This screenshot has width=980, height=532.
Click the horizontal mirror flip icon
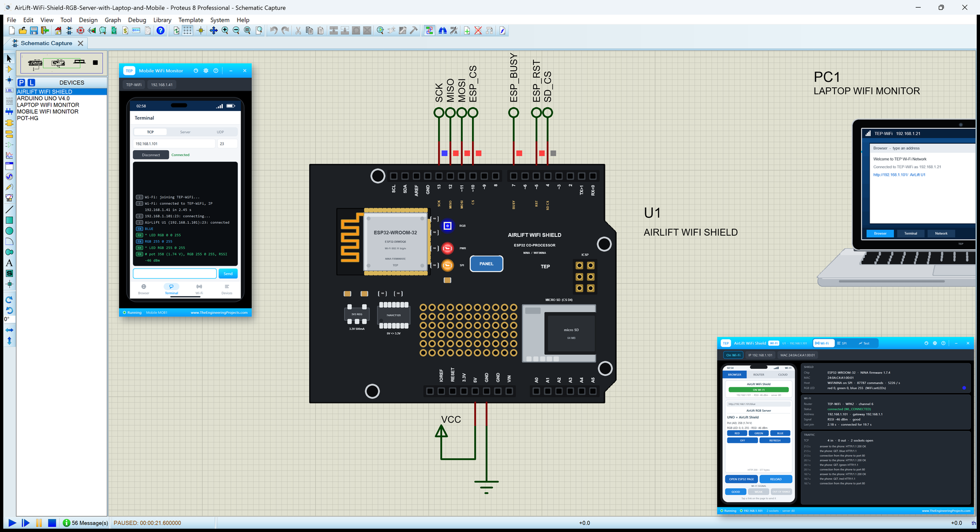9,330
